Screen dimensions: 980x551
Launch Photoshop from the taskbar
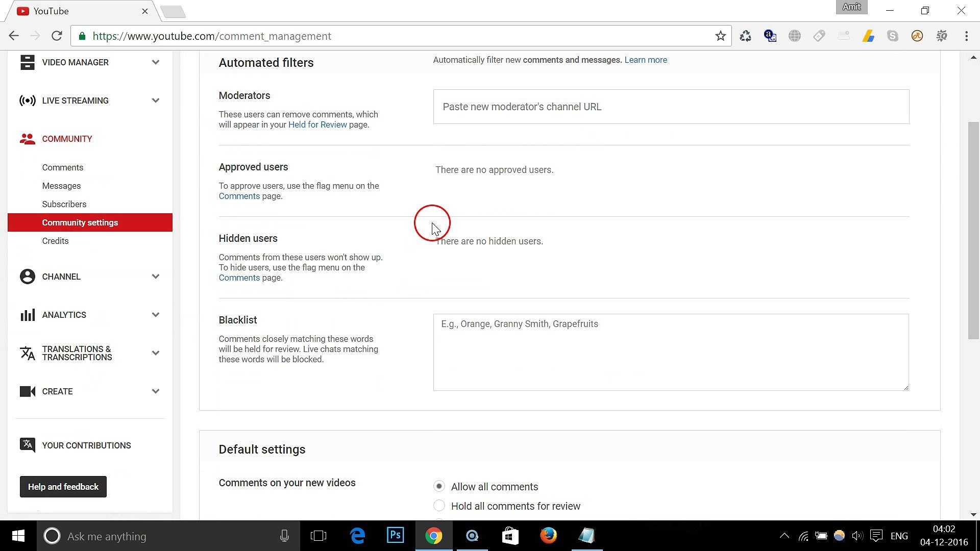tap(396, 536)
